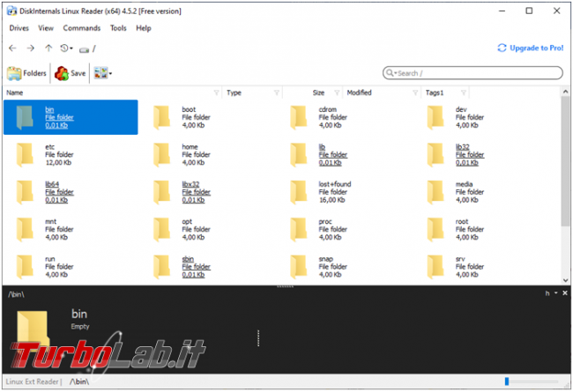The image size is (573, 392).
Task: Select the root folder icon
Action: 435,229
